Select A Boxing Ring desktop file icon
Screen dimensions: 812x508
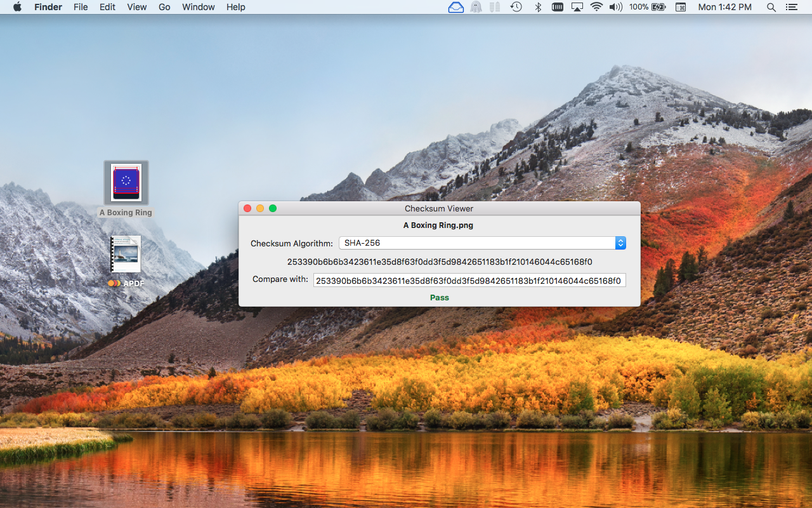(x=126, y=183)
